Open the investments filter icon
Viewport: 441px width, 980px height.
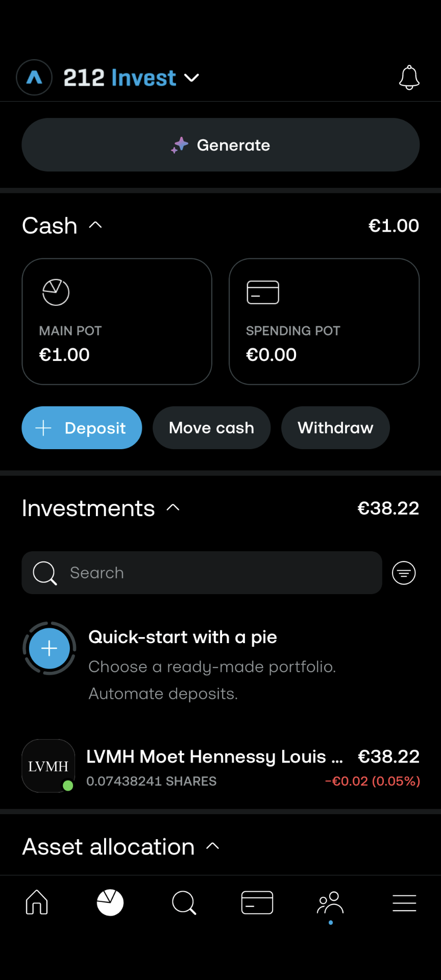tap(404, 573)
